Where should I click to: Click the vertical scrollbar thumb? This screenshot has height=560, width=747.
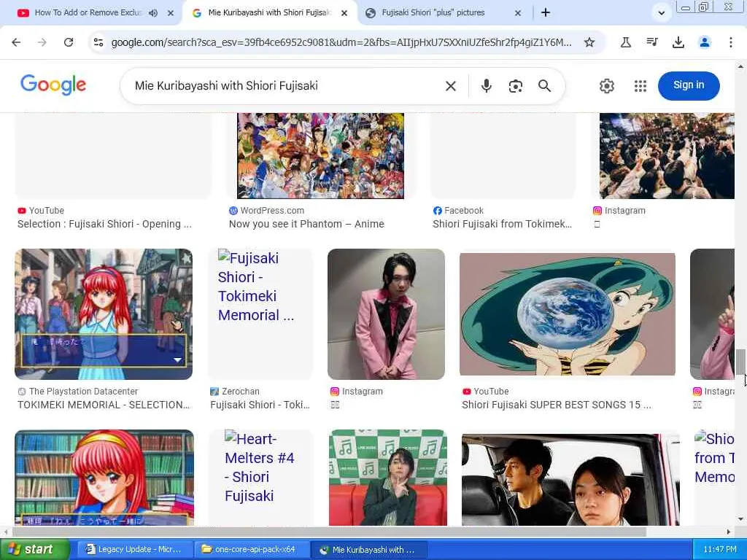(x=740, y=362)
